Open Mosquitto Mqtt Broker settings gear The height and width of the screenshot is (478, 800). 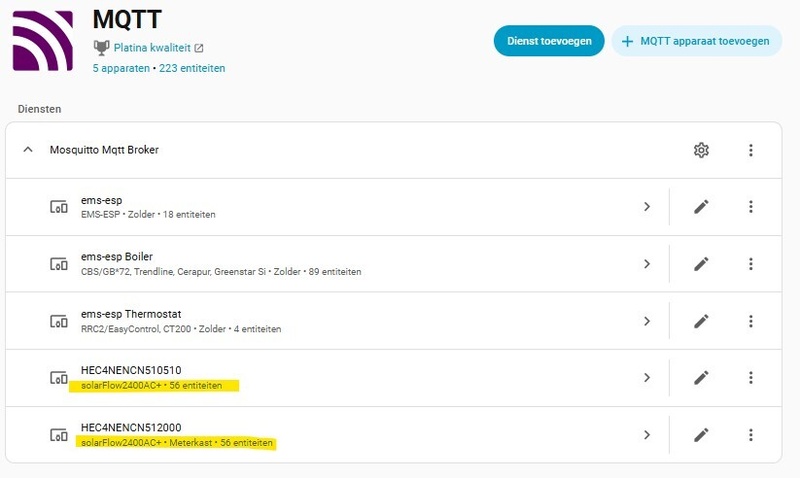click(701, 150)
